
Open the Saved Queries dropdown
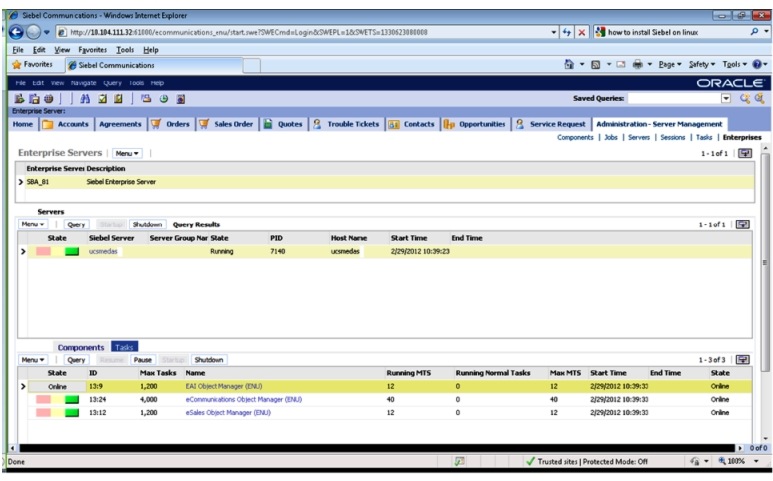click(726, 99)
